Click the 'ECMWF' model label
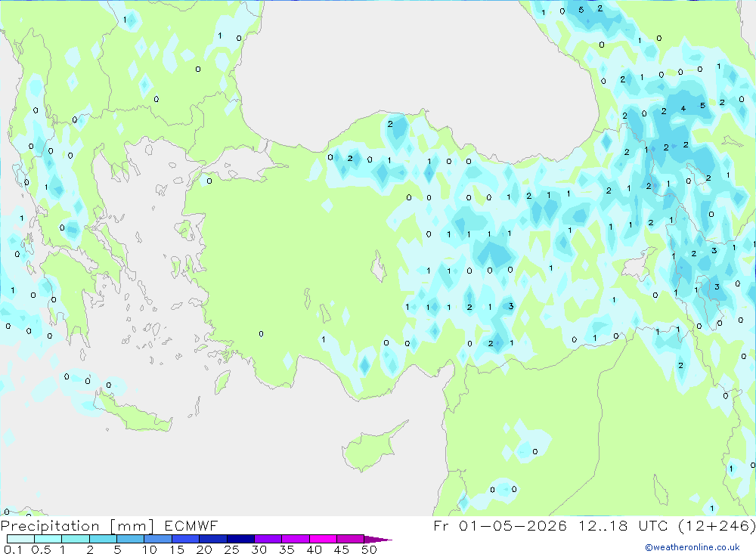 191,525
